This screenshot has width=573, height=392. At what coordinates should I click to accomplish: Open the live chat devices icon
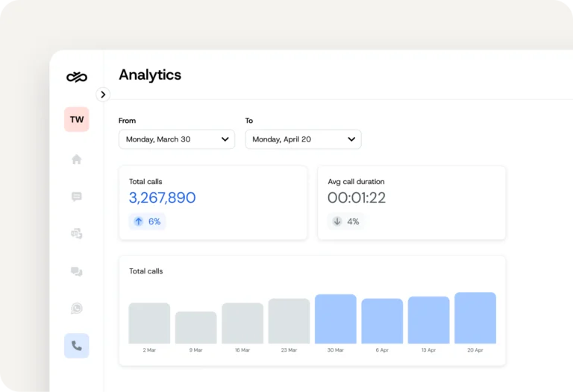76,233
